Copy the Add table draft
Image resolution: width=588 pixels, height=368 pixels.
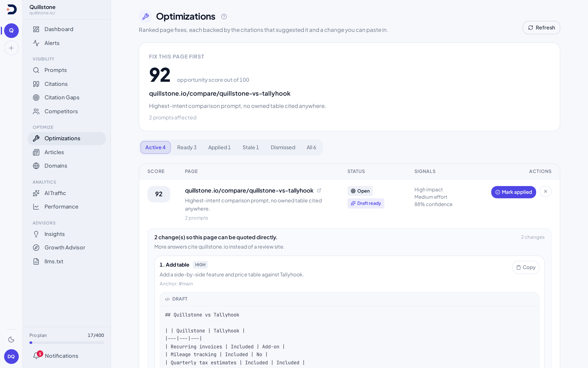(x=526, y=267)
